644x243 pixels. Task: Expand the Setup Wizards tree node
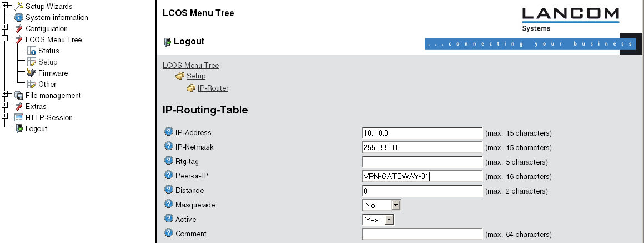point(5,6)
